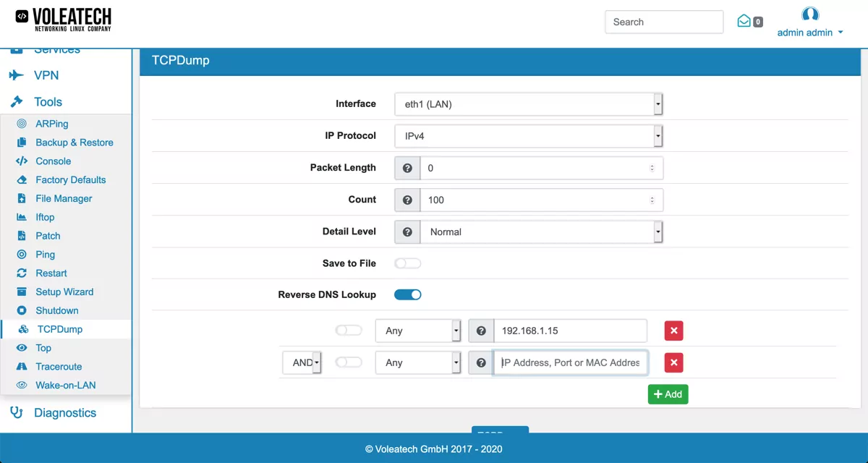
Task: Click the mail notifications envelope icon
Action: (744, 21)
